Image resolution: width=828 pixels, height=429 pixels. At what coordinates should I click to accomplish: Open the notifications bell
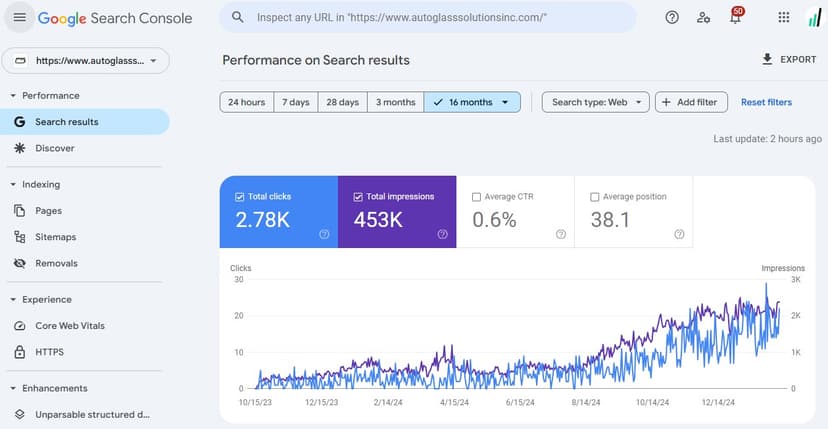click(x=735, y=18)
